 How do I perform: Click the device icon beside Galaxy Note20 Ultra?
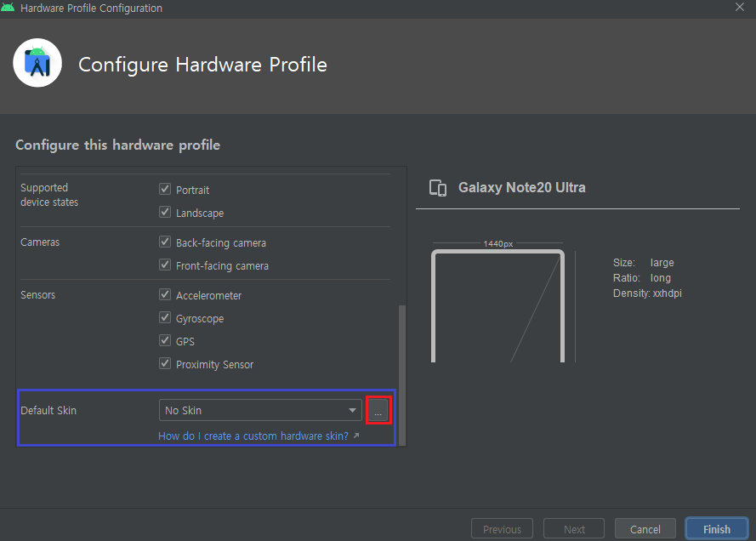(x=438, y=188)
